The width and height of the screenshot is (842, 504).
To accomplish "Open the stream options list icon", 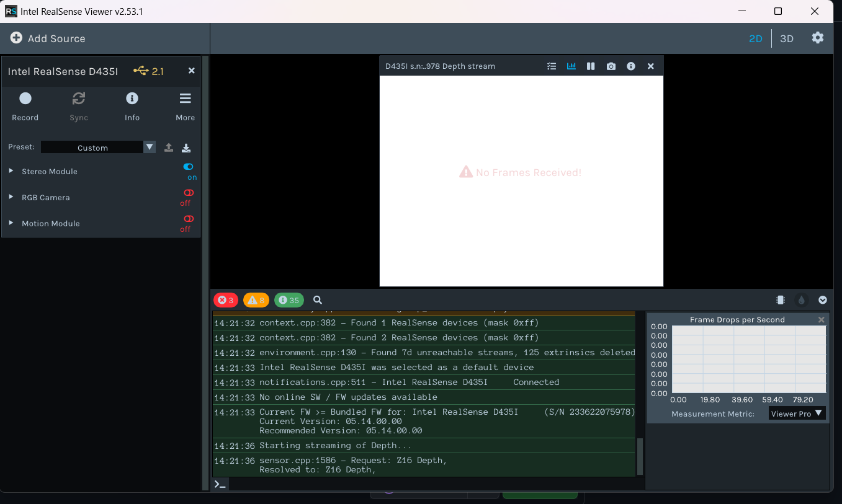I will [x=551, y=66].
